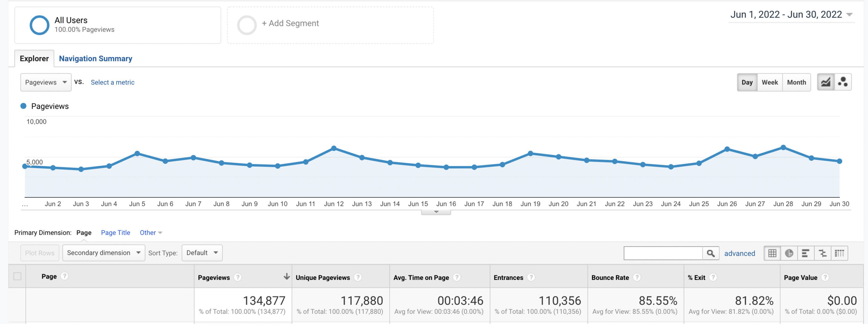Open the Sort Type Default dropdown
This screenshot has width=868, height=324.
[202, 253]
